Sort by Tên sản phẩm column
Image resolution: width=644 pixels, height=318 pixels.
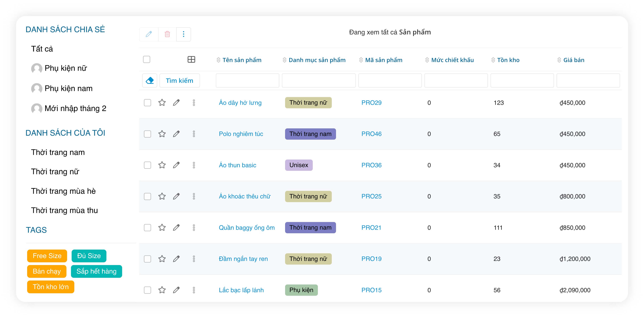pyautogui.click(x=239, y=60)
